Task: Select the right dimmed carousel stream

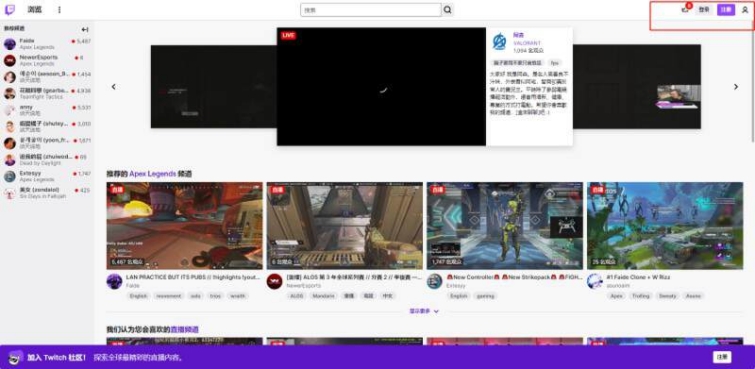Action: click(637, 87)
